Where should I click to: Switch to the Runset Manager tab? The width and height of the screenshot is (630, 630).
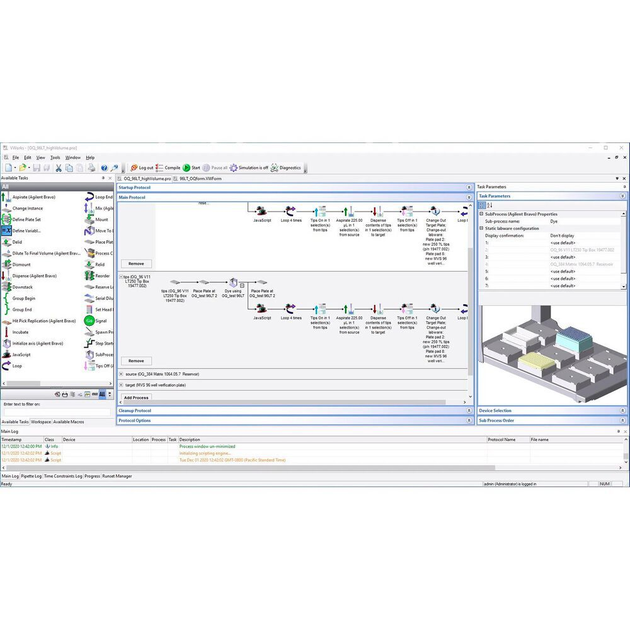pos(117,476)
